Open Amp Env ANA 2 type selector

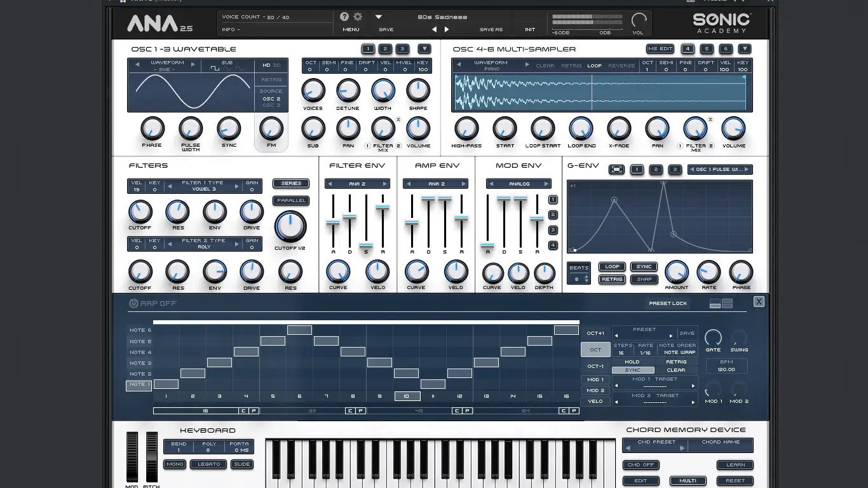click(436, 184)
